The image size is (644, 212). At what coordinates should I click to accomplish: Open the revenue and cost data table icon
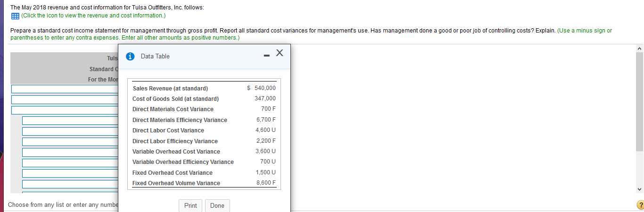pyautogui.click(x=14, y=16)
